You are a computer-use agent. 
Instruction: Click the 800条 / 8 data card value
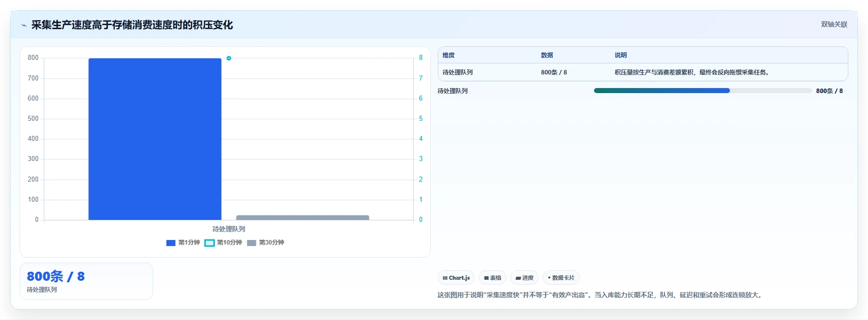[55, 276]
